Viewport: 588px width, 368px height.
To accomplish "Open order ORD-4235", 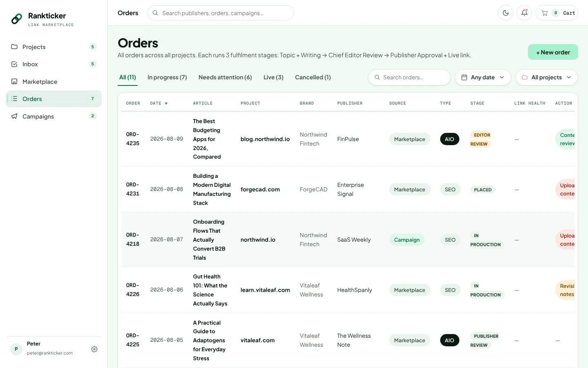I will [x=133, y=139].
